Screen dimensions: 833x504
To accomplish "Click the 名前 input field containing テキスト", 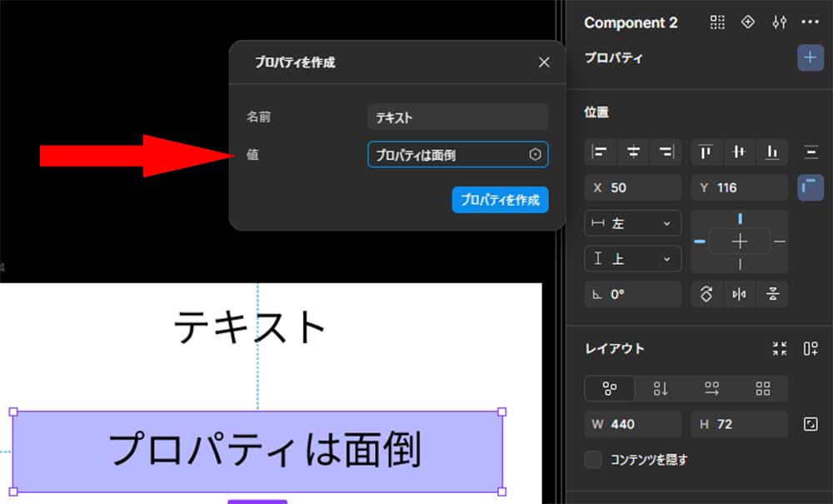I will click(456, 117).
